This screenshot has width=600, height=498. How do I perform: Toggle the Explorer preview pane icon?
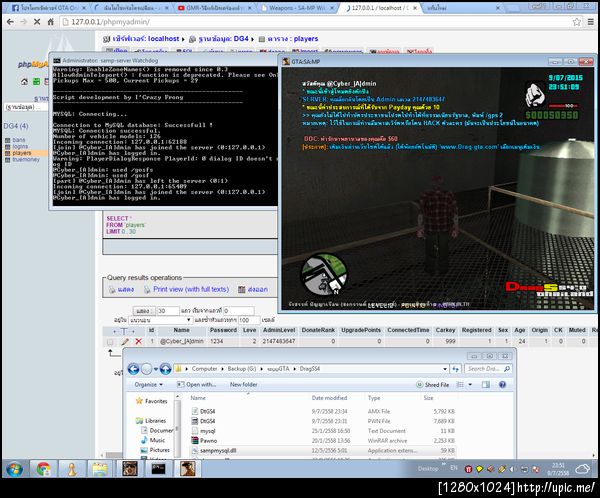pyautogui.click(x=486, y=384)
